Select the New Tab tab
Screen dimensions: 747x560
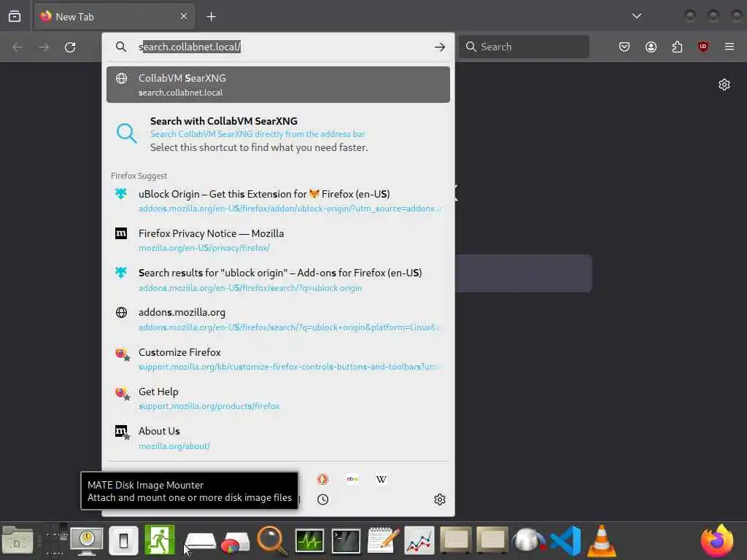point(115,17)
